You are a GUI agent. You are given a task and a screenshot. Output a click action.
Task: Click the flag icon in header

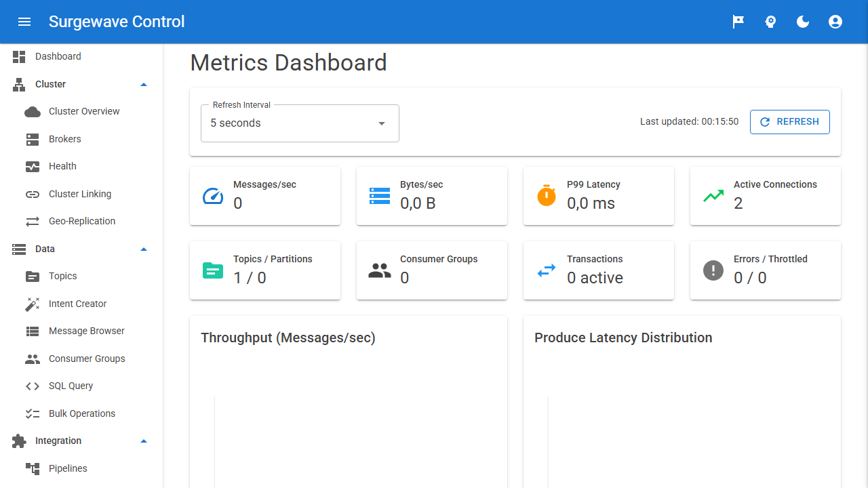tap(738, 22)
